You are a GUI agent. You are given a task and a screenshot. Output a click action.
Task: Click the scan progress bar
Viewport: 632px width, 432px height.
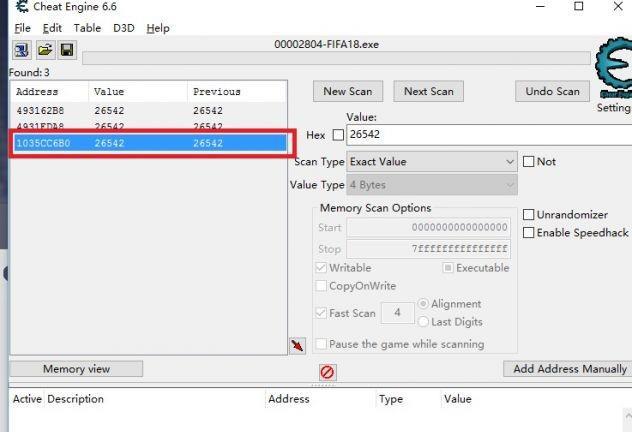point(337,58)
